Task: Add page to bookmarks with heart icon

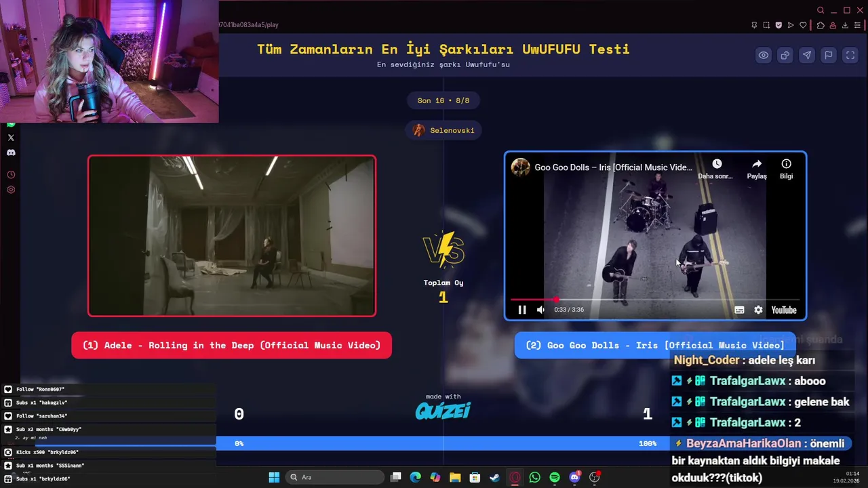Action: pyautogui.click(x=803, y=25)
